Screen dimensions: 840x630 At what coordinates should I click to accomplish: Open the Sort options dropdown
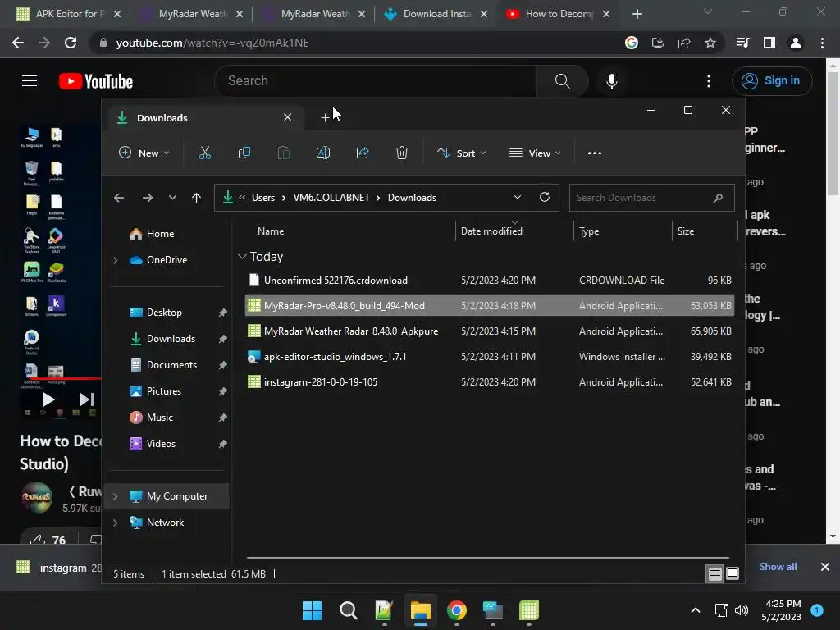click(461, 153)
